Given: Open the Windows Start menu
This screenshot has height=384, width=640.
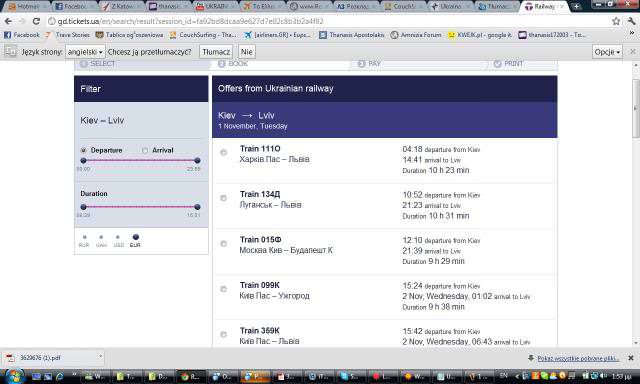Looking at the screenshot, I should coord(14,376).
